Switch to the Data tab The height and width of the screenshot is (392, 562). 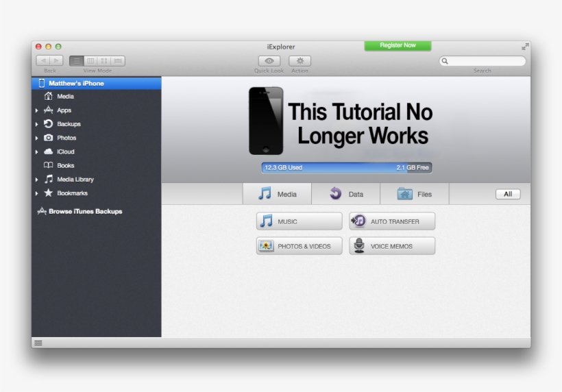click(x=345, y=194)
